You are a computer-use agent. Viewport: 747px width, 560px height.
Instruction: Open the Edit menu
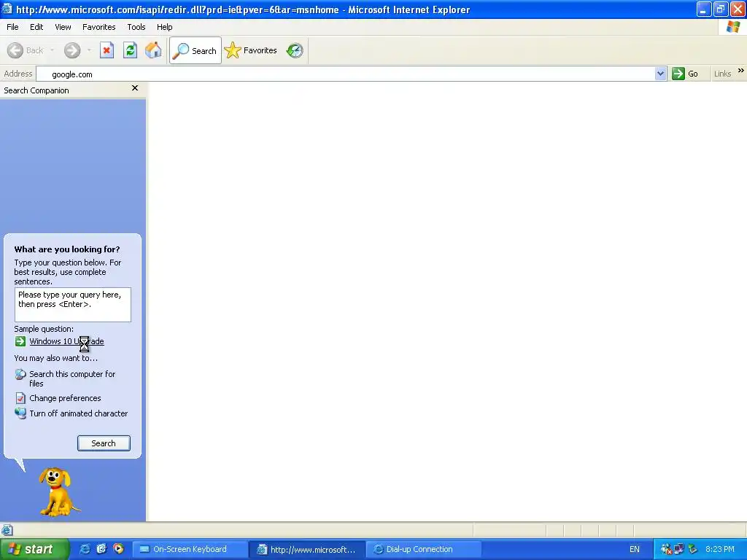[x=36, y=27]
